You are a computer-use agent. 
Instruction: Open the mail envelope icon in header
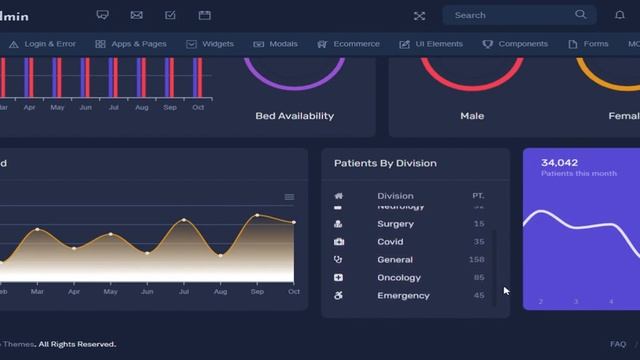[x=136, y=16]
